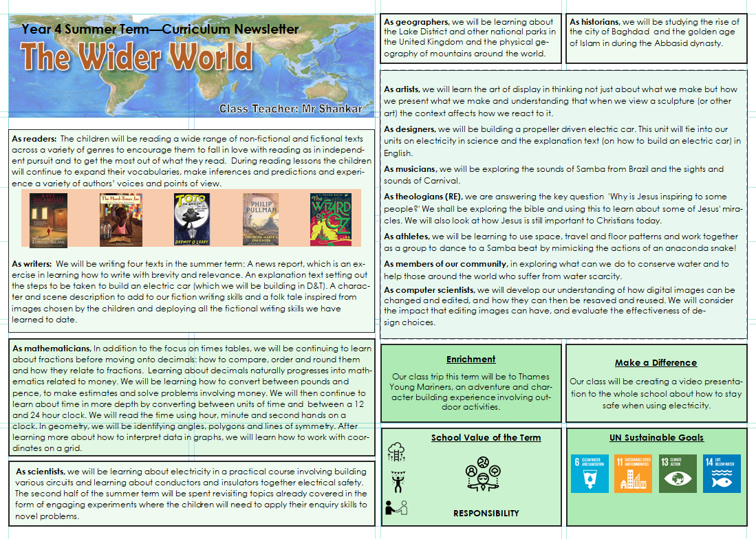Click the As computer scientists, label
756x539 pixels.
429,290
